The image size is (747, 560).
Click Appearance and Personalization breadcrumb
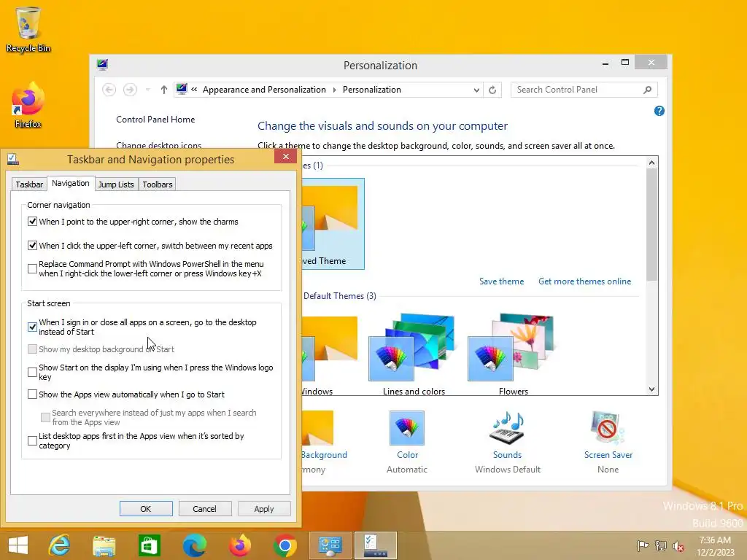tap(264, 90)
